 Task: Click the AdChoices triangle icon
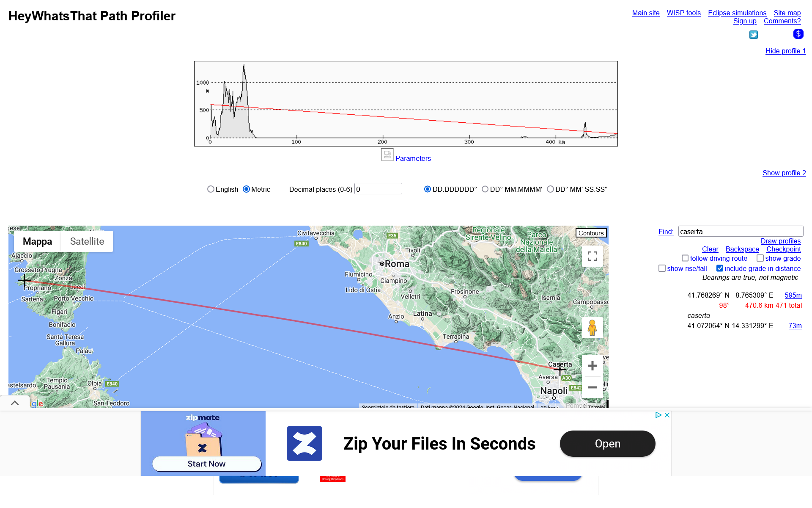658,415
